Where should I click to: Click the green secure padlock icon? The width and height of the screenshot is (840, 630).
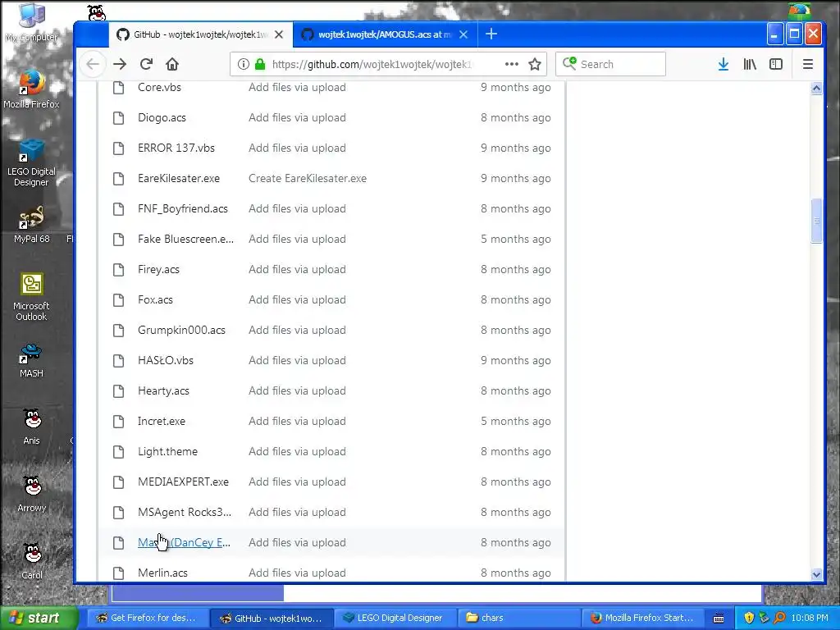pyautogui.click(x=260, y=64)
